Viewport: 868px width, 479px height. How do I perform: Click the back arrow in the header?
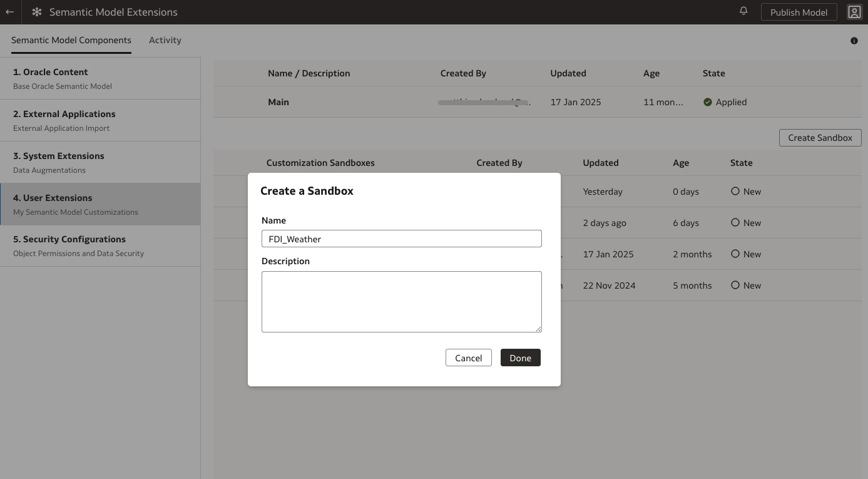tap(9, 12)
